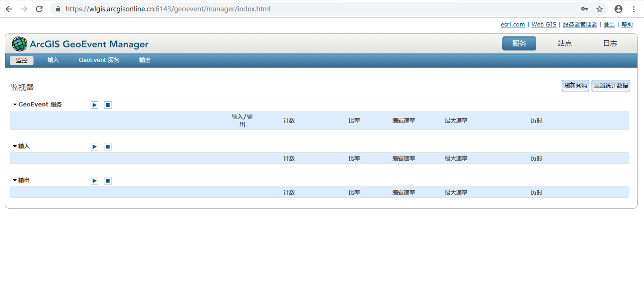644x308 pixels.
Task: Open the browser account profile icon
Action: coord(618,9)
